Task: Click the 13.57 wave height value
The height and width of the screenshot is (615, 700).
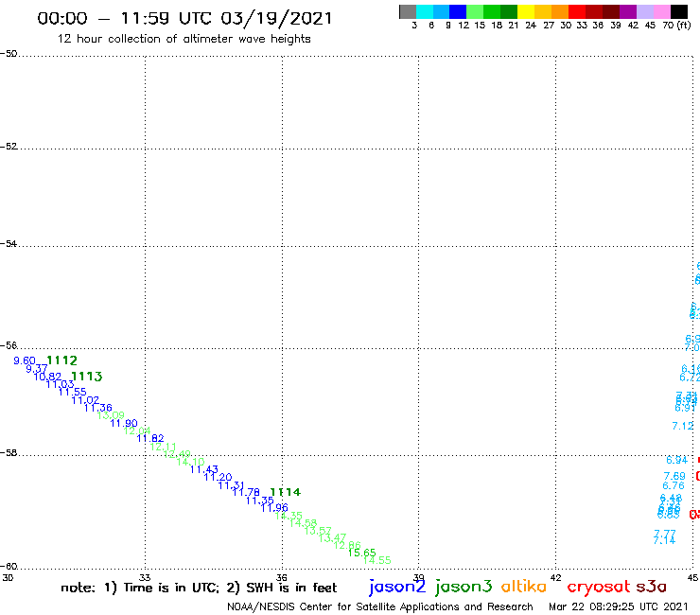Action: click(x=318, y=531)
